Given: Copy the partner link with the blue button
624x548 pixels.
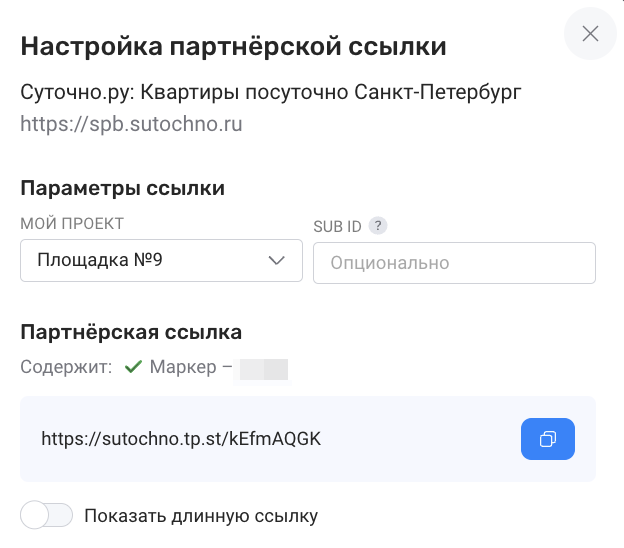Looking at the screenshot, I should (x=548, y=439).
